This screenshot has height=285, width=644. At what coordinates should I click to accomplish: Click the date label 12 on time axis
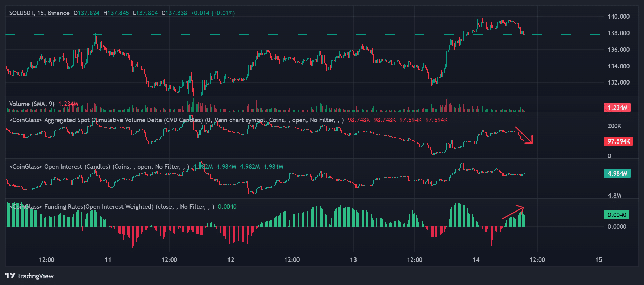coord(231,260)
